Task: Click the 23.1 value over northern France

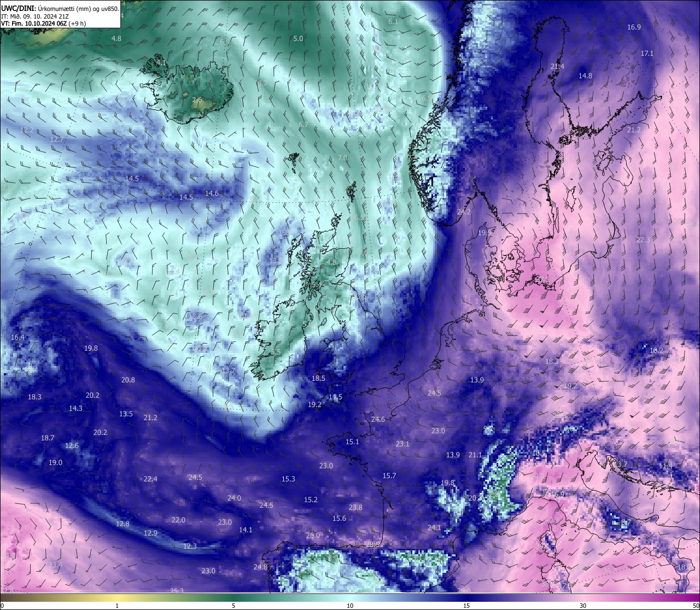Action: coord(402,444)
